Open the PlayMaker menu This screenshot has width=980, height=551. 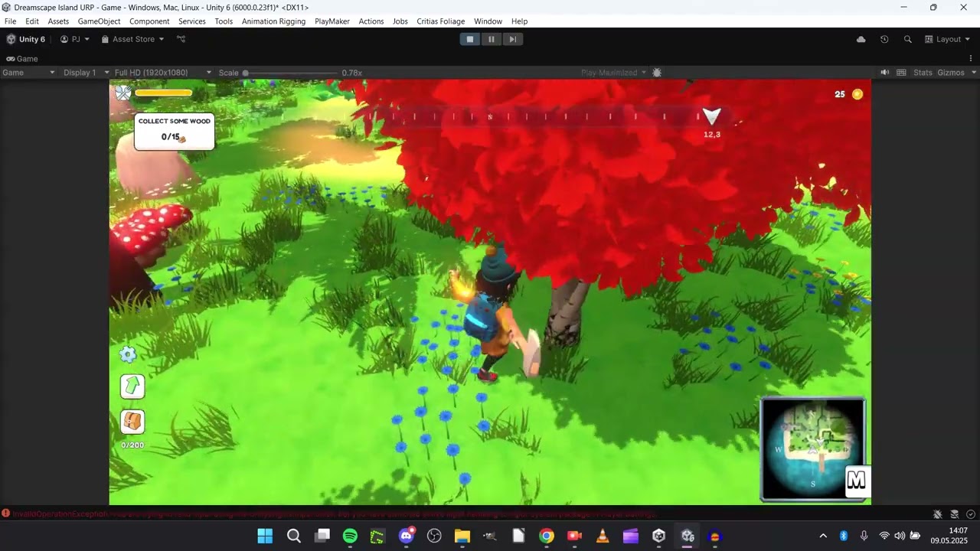click(332, 21)
